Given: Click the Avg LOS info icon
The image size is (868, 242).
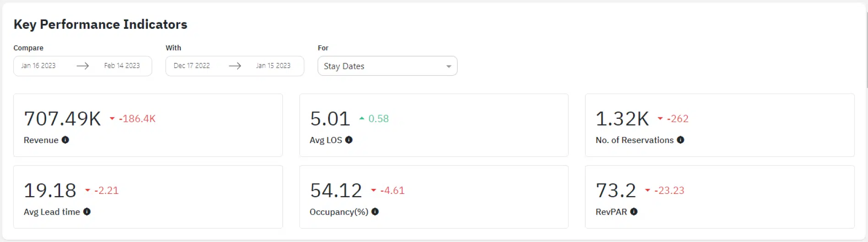Looking at the screenshot, I should point(349,140).
